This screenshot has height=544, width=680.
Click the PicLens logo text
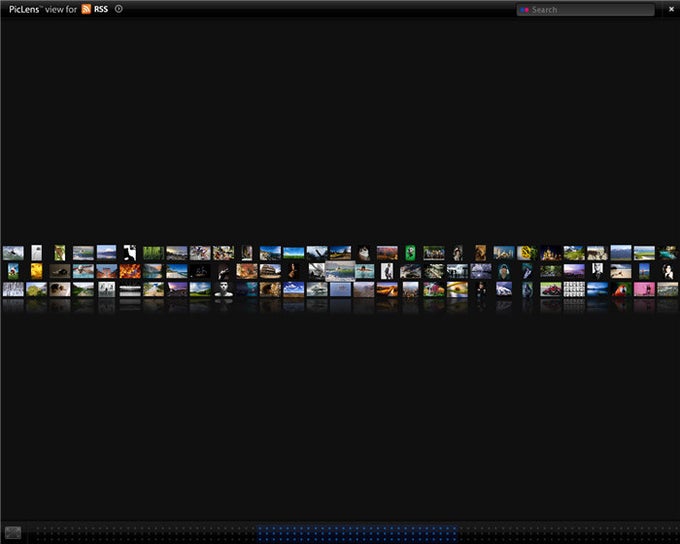(24, 9)
